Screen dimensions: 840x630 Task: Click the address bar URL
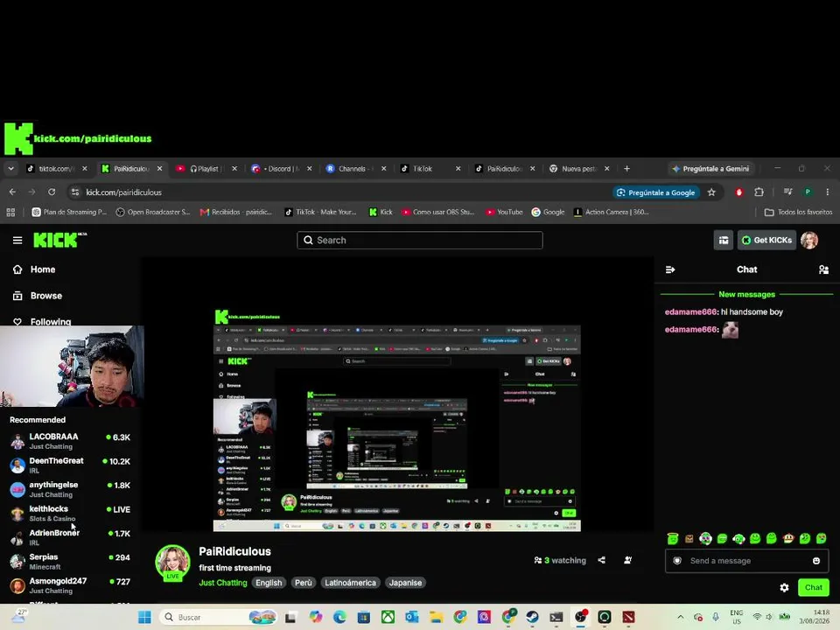(x=123, y=192)
